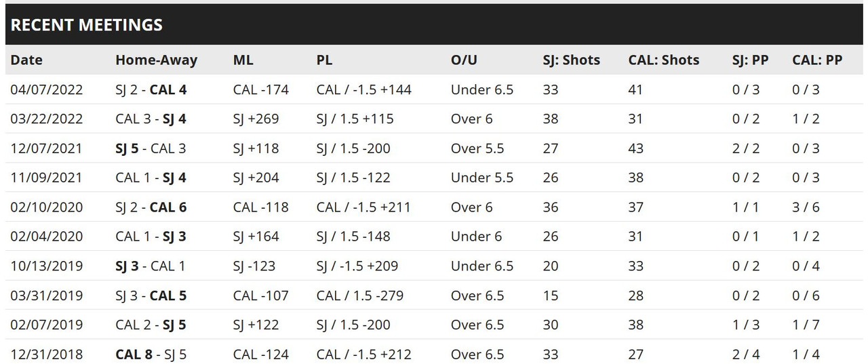Click the CAL: Shots column header
The width and height of the screenshot is (868, 364).
664,60
